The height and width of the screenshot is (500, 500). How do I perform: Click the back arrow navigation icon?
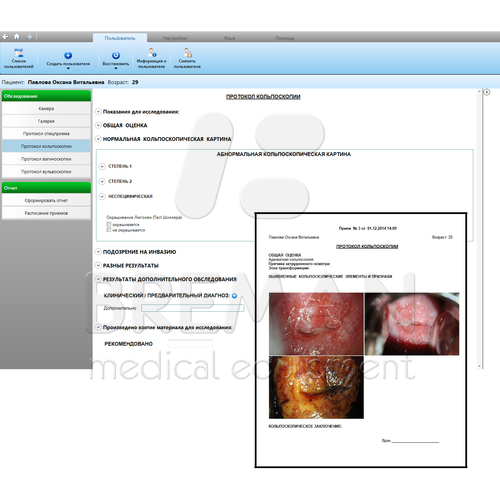pos(5,37)
